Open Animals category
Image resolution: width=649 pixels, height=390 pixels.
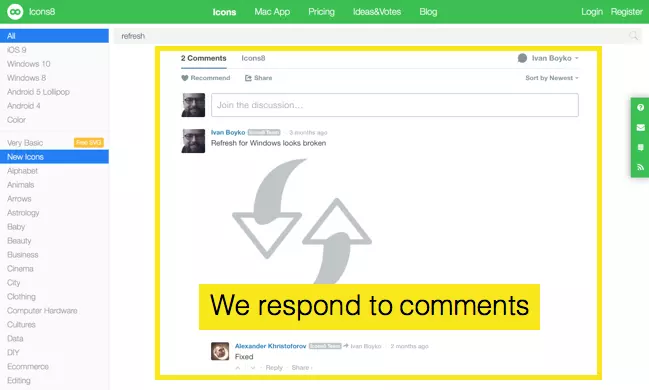click(20, 185)
